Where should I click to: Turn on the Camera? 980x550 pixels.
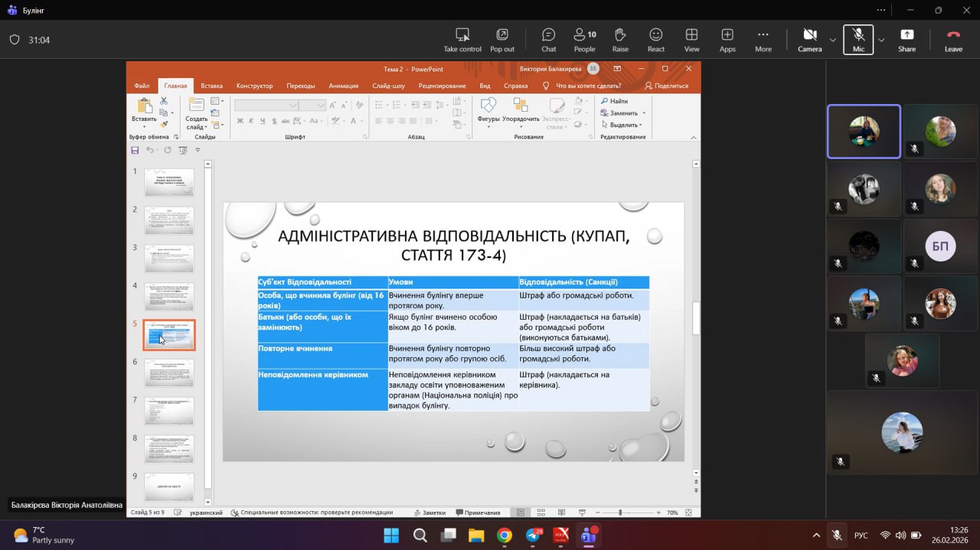click(809, 40)
